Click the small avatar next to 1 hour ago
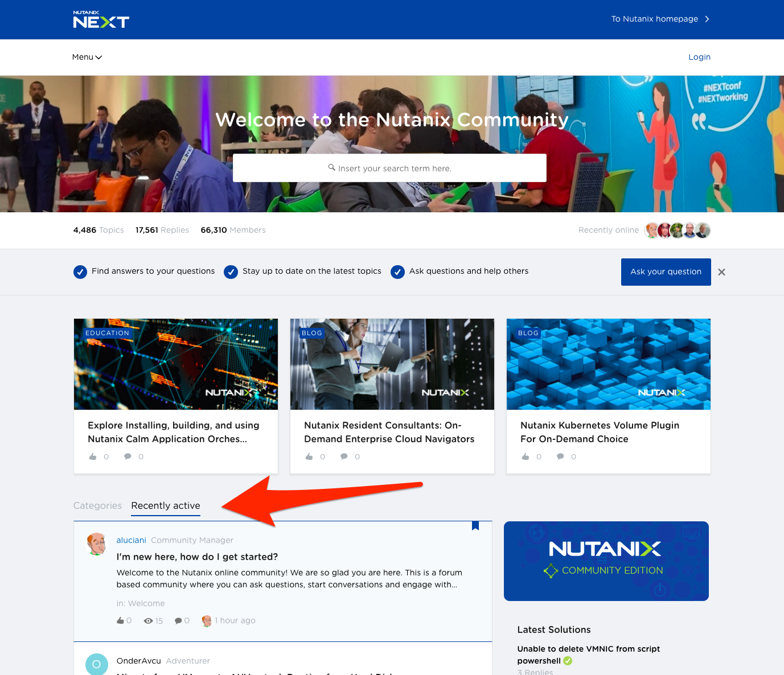Screen dimensions: 784x675 click(x=207, y=621)
